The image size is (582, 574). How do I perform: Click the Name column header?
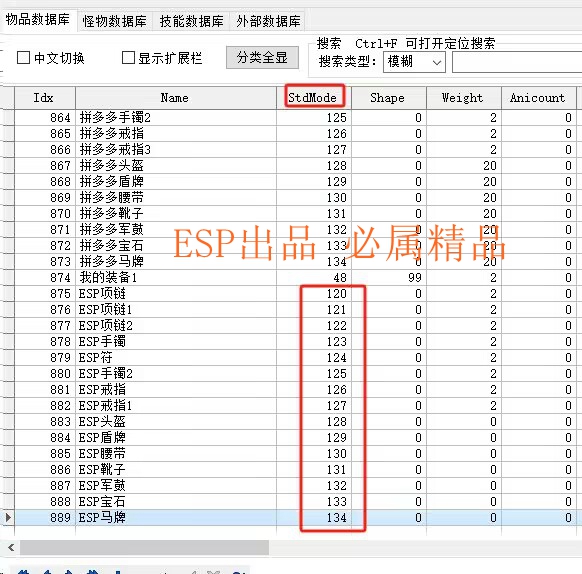(176, 98)
